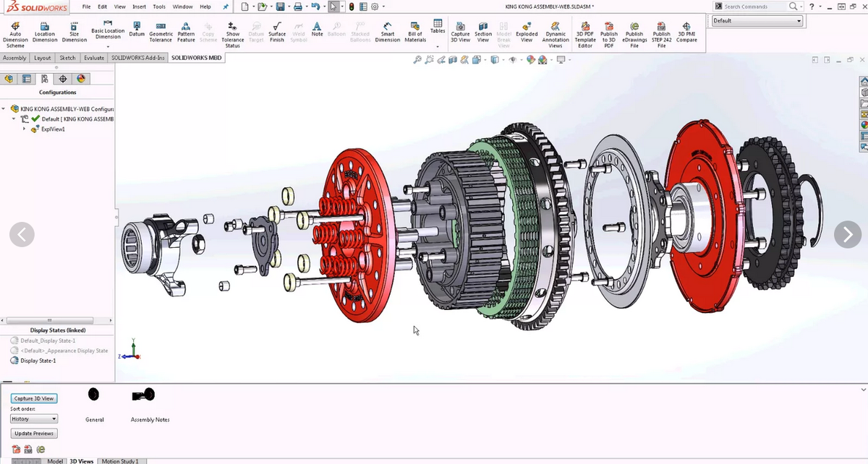Expand the Tables dropdown
868x464 pixels.
click(x=438, y=46)
